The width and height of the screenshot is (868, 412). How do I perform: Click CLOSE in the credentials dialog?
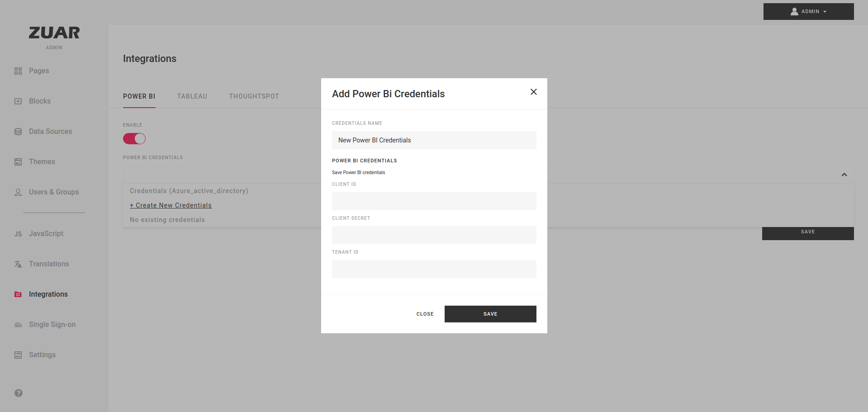(x=425, y=314)
